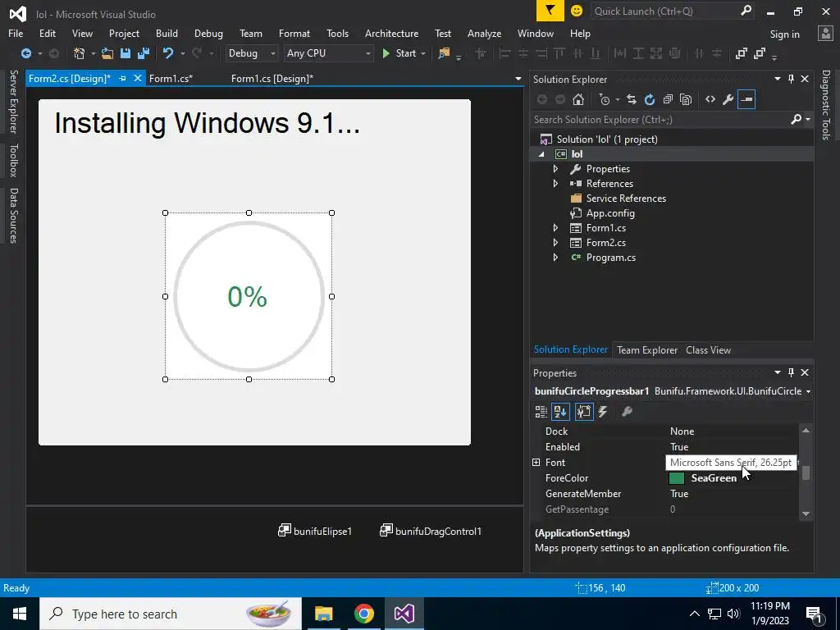Open the notifications filter flag icon

pyautogui.click(x=550, y=11)
